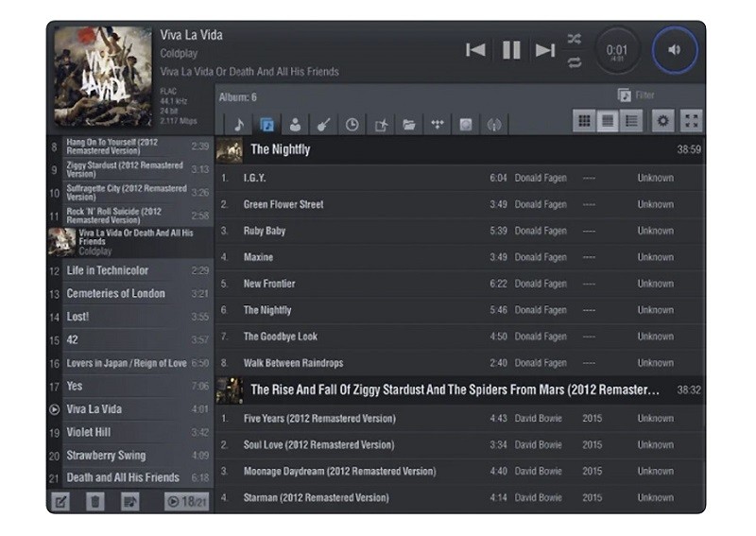Select The Nightfly album header
The height and width of the screenshot is (536, 756).
tap(460, 150)
